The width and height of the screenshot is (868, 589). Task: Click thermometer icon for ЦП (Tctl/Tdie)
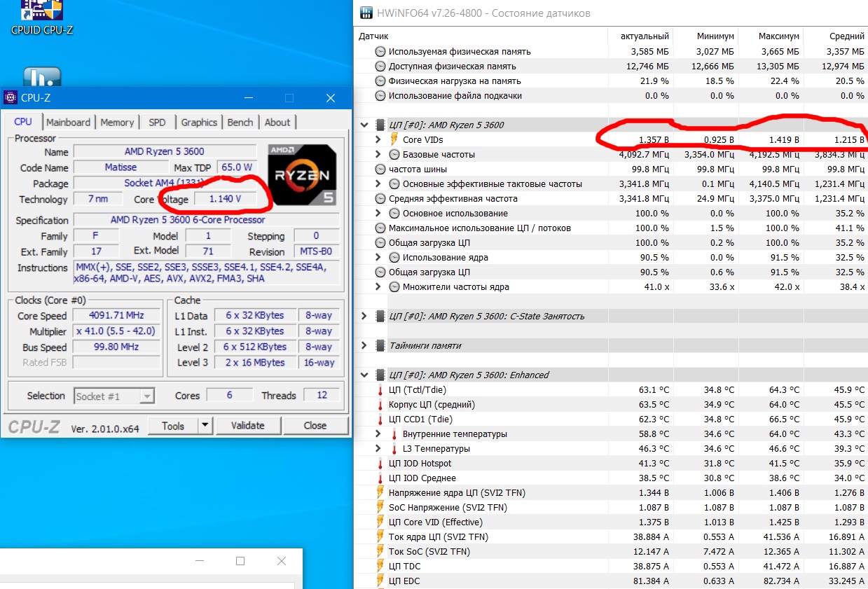click(380, 389)
